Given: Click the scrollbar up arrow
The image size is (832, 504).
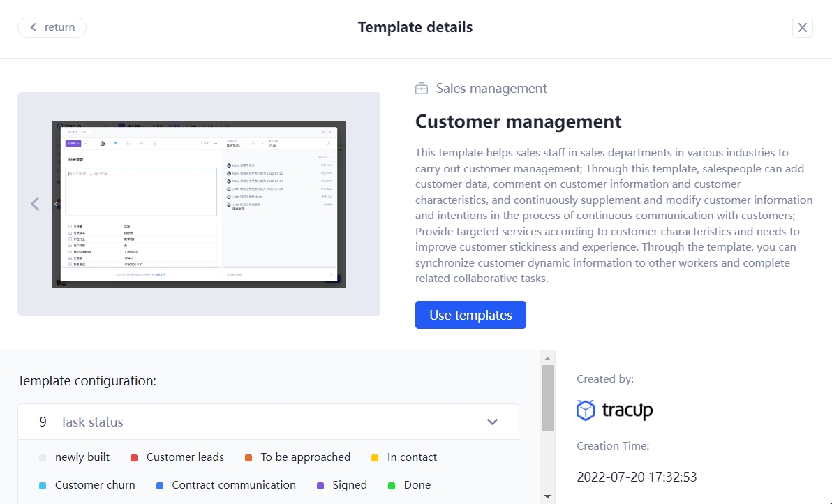Looking at the screenshot, I should coord(548,357).
